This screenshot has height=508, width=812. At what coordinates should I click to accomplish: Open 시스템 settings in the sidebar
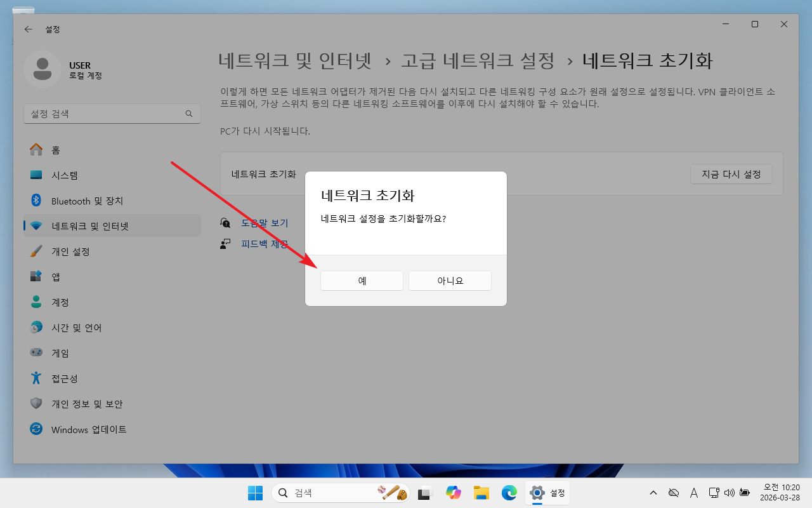[x=65, y=175]
